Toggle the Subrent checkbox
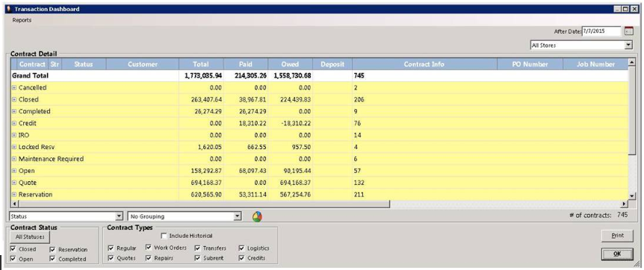Screen dimensions: 644x270 [x=197, y=258]
